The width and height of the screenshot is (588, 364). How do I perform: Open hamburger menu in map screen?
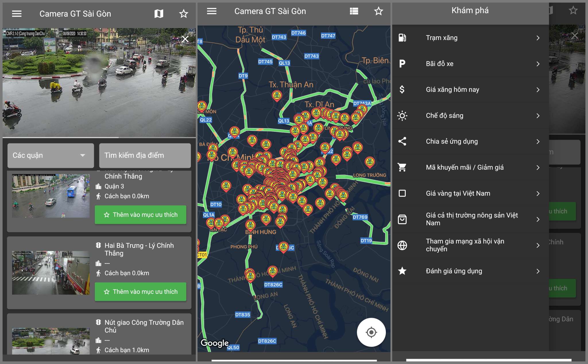[212, 11]
